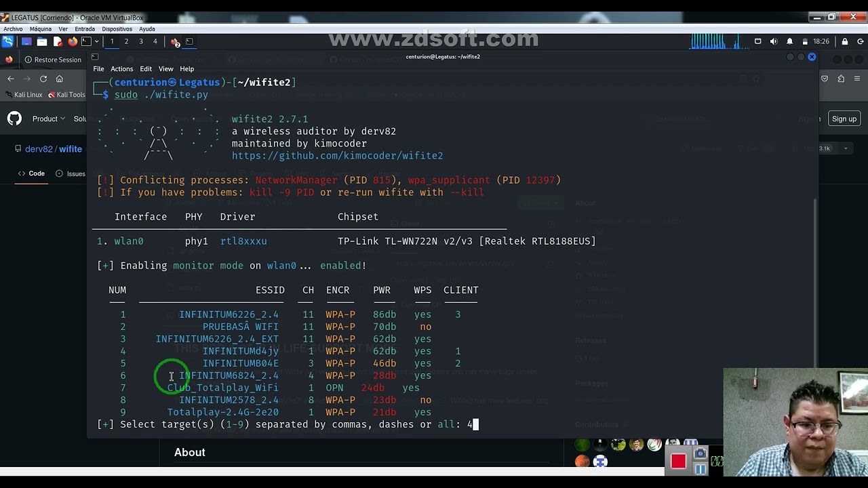
Task: Open the terminal Edit menu
Action: click(146, 68)
